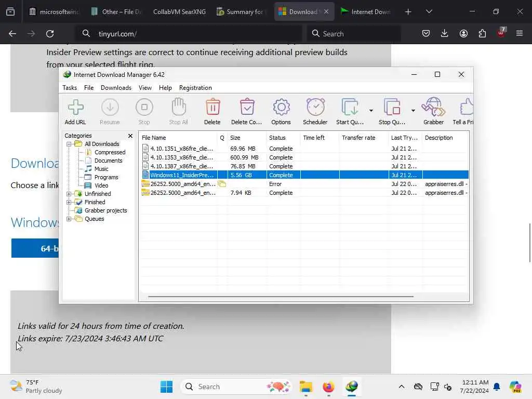532x399 pixels.
Task: Click the Save to Pocket icon
Action: pyautogui.click(x=426, y=34)
